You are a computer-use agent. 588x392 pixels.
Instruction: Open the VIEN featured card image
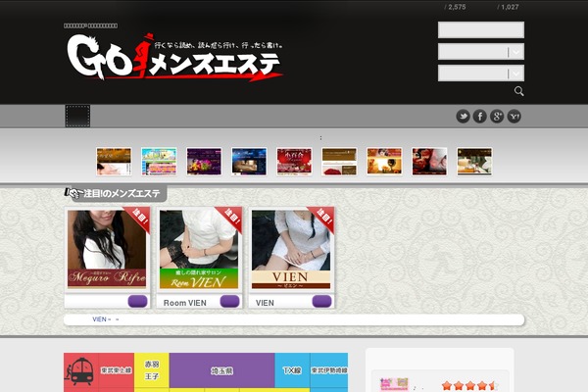pyautogui.click(x=291, y=249)
